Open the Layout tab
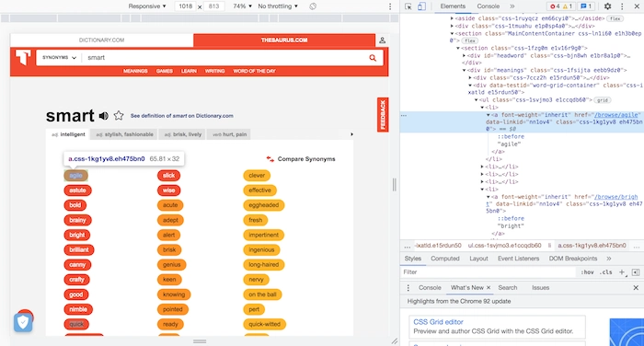 478,259
